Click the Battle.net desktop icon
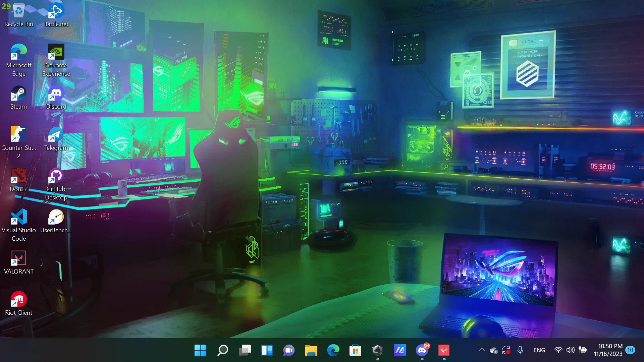 [56, 15]
